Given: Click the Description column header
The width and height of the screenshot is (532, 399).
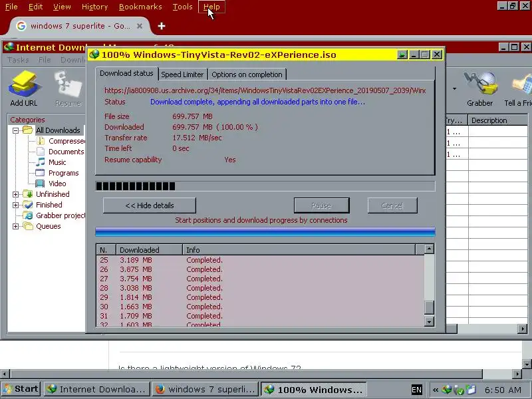Looking at the screenshot, I should [x=497, y=120].
